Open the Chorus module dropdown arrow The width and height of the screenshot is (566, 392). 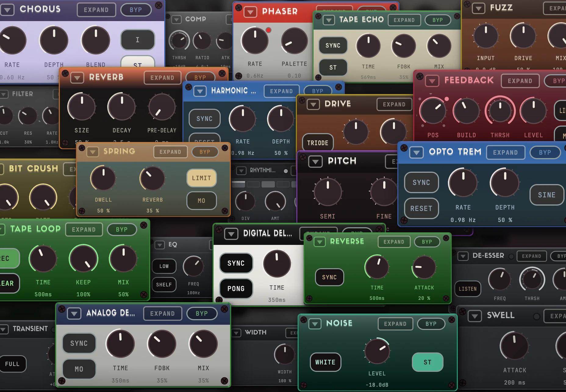tap(7, 10)
